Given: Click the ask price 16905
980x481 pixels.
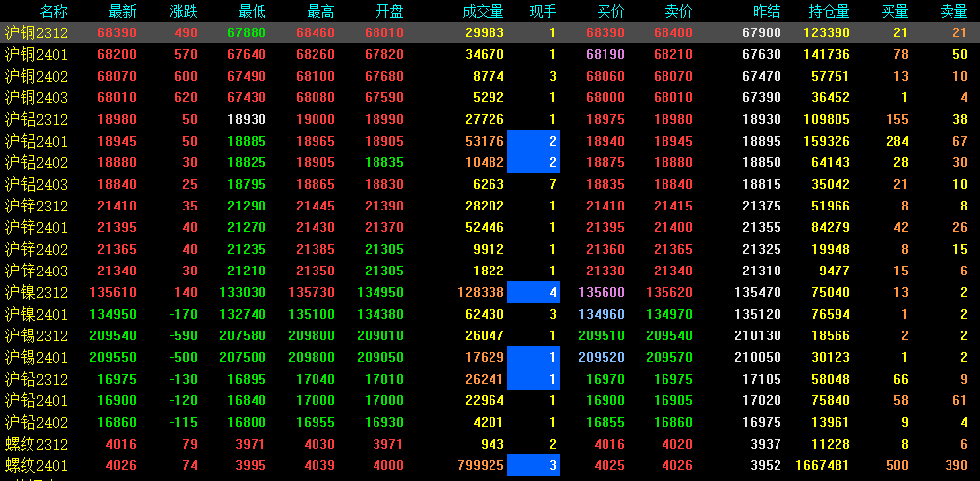Looking at the screenshot, I should click(673, 401).
